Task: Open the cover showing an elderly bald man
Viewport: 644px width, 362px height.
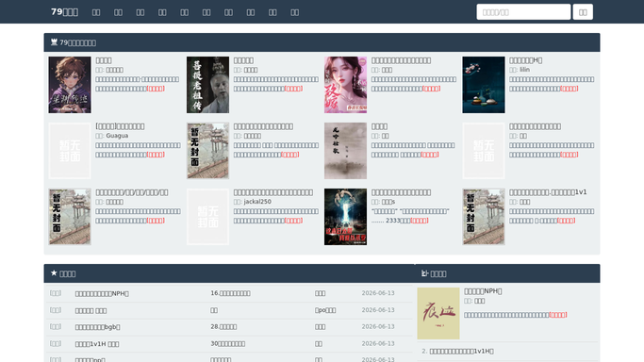Action: [x=207, y=85]
